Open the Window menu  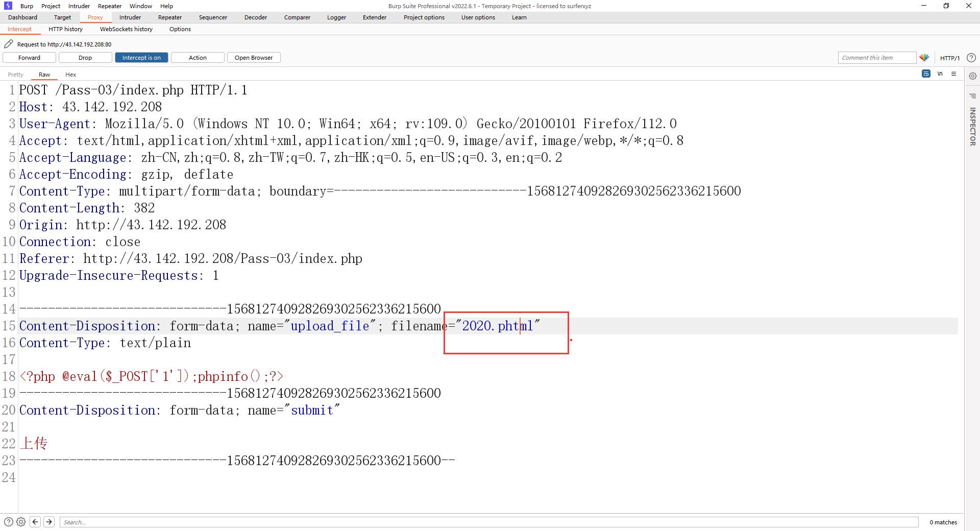coord(141,6)
